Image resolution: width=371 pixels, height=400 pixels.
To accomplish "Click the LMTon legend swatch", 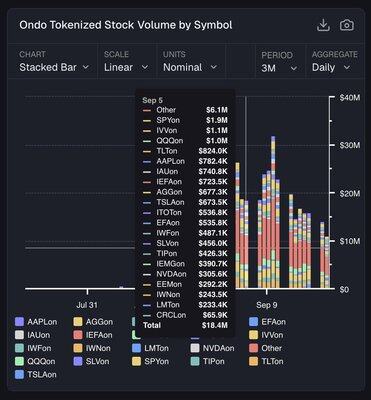I will click(x=137, y=348).
